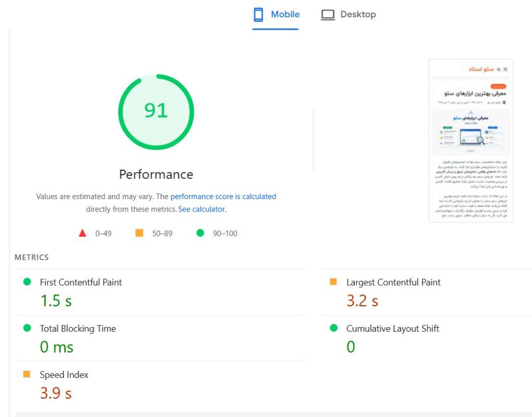The height and width of the screenshot is (417, 532).
Task: Click the green circle 90–100 legend icon
Action: (200, 233)
